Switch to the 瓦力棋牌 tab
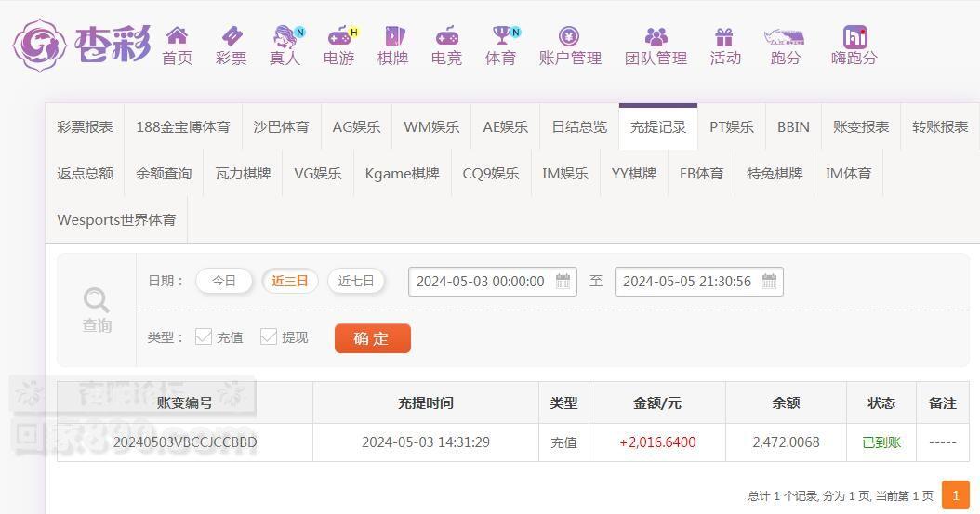980x514 pixels. (243, 174)
